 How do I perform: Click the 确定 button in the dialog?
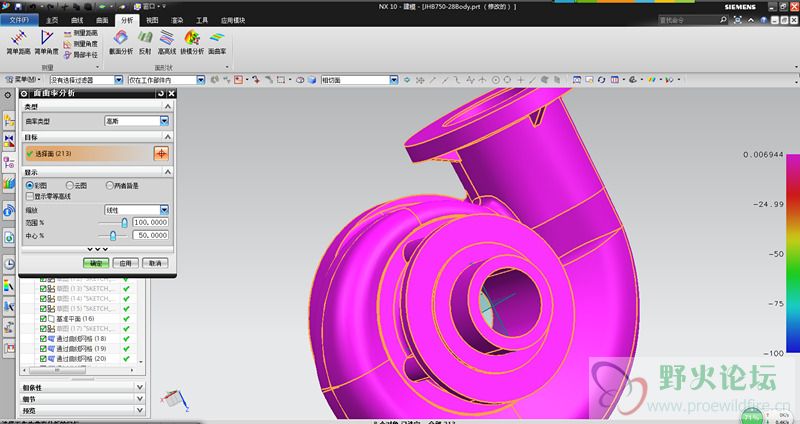[x=96, y=262]
